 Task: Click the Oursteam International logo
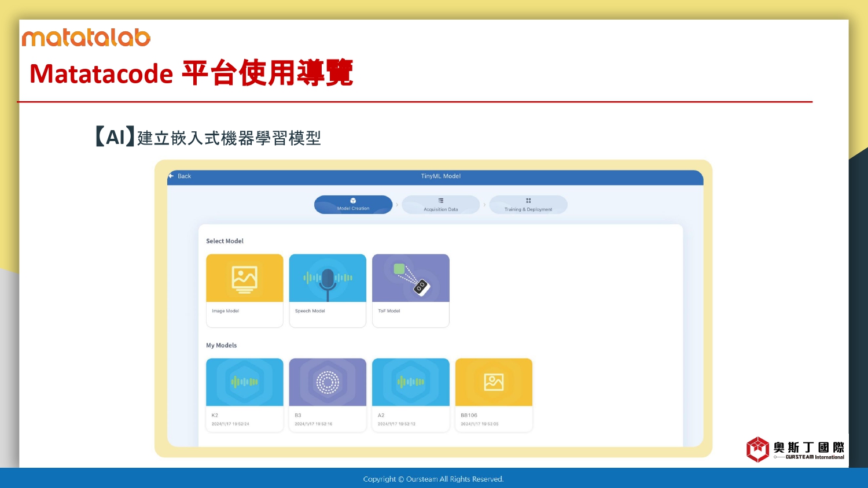click(x=796, y=449)
